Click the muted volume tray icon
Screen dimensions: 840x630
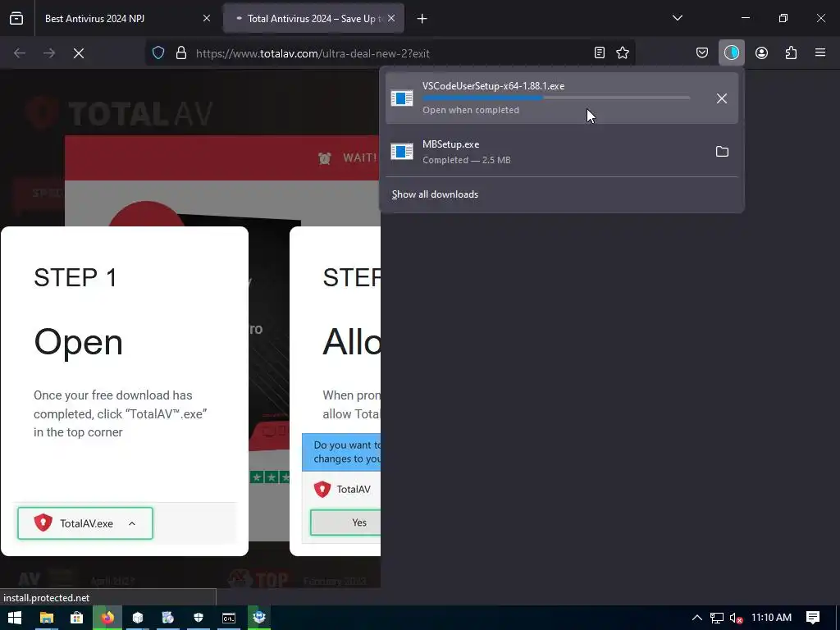[x=736, y=618]
